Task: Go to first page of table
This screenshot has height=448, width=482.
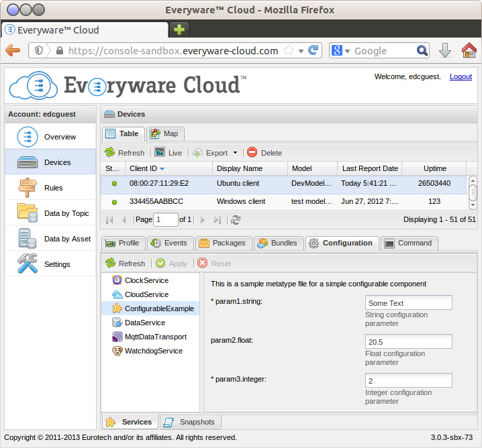Action: click(109, 220)
